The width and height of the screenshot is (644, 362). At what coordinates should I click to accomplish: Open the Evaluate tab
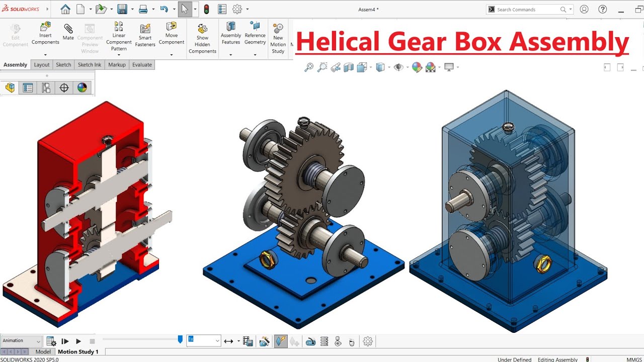point(142,65)
